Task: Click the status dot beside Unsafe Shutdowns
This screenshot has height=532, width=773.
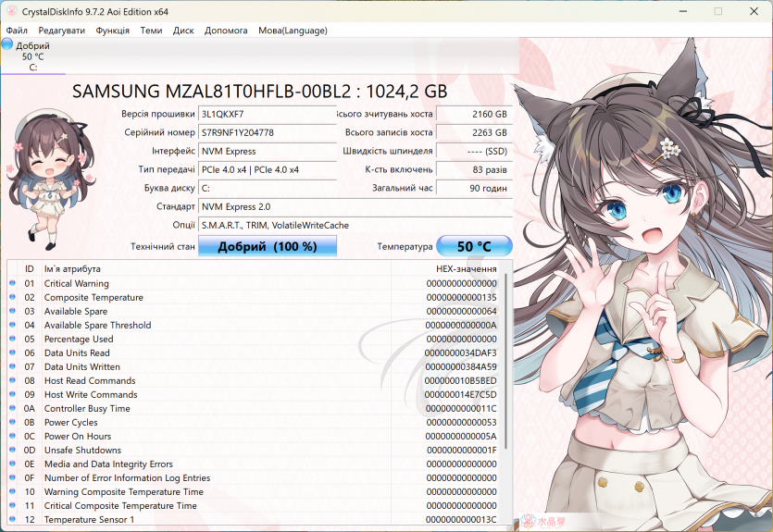Action: pyautogui.click(x=12, y=450)
